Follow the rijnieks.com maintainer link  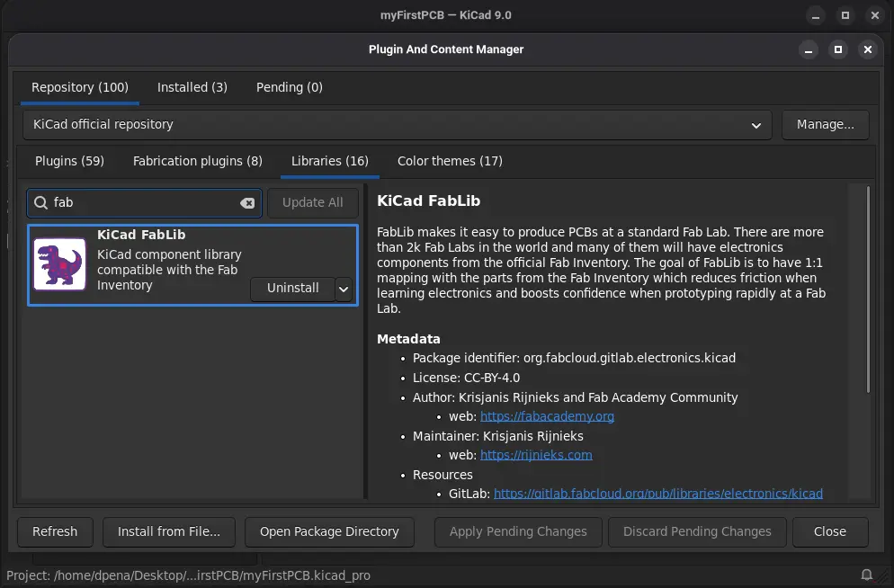[536, 455]
